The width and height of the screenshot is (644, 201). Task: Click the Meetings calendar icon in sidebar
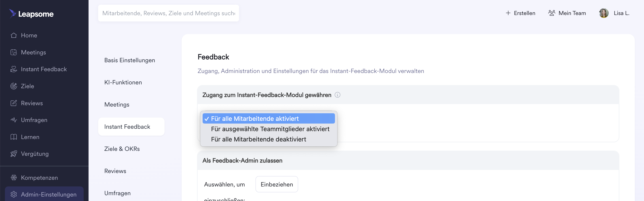(14, 52)
